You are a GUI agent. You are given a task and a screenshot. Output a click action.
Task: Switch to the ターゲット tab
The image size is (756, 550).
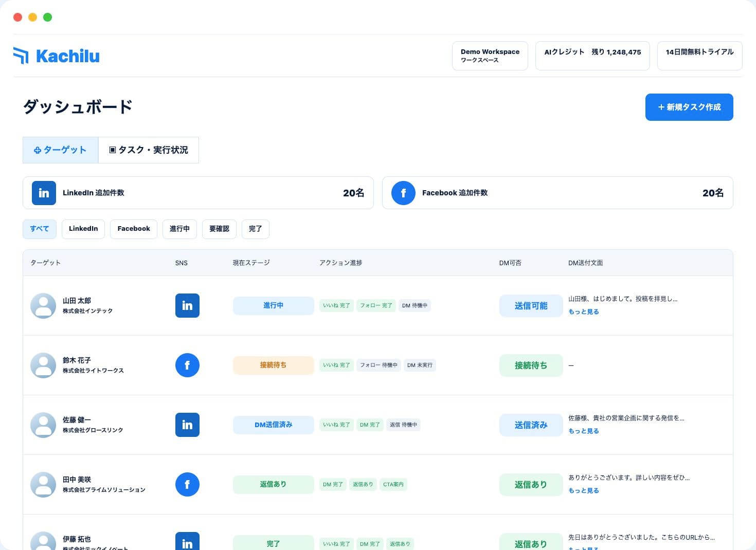pos(61,150)
